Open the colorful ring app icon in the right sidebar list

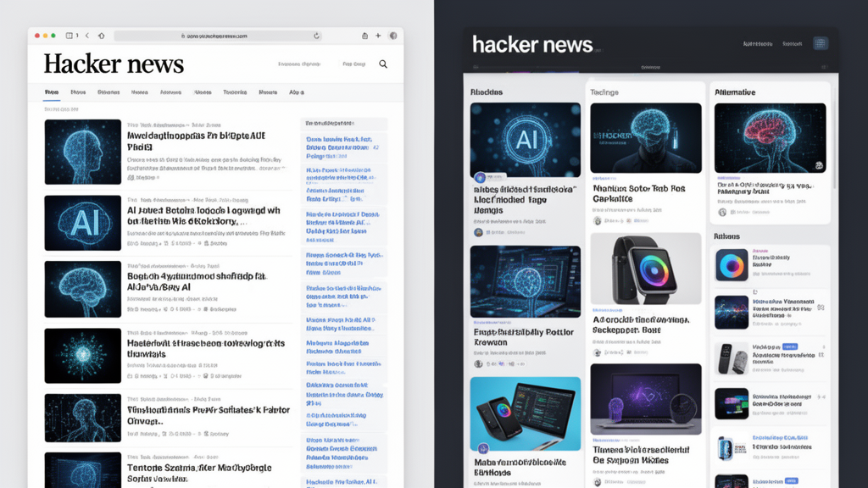click(732, 265)
